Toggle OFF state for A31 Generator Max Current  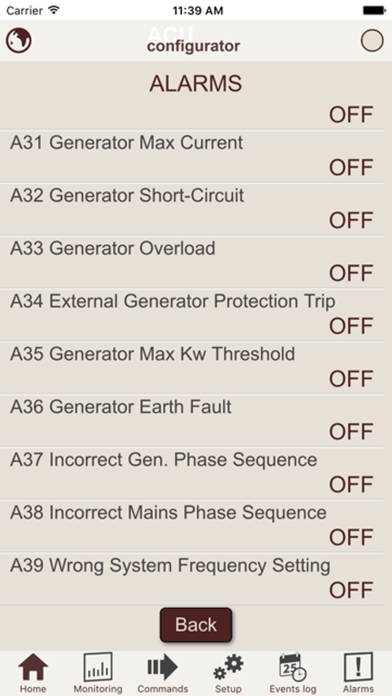click(351, 168)
